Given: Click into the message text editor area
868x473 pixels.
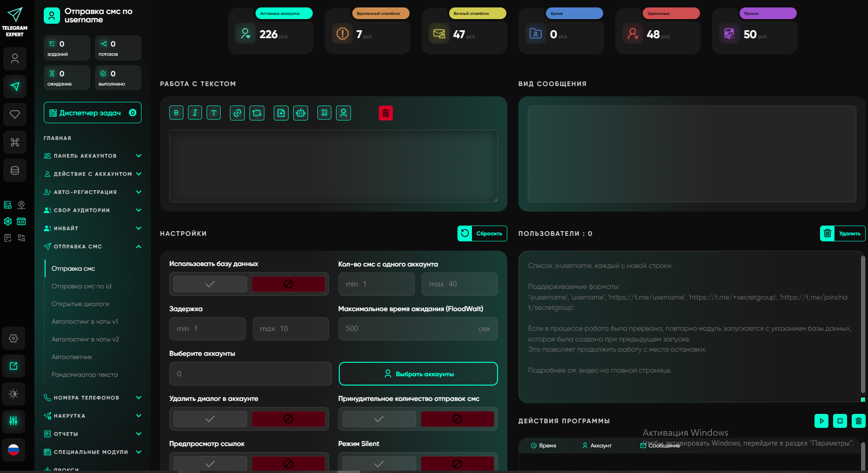Looking at the screenshot, I should point(334,166).
